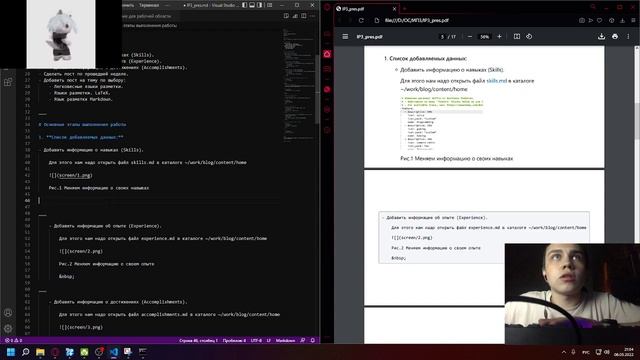Follow the skills.md link in the PDF

pyautogui.click(x=496, y=81)
